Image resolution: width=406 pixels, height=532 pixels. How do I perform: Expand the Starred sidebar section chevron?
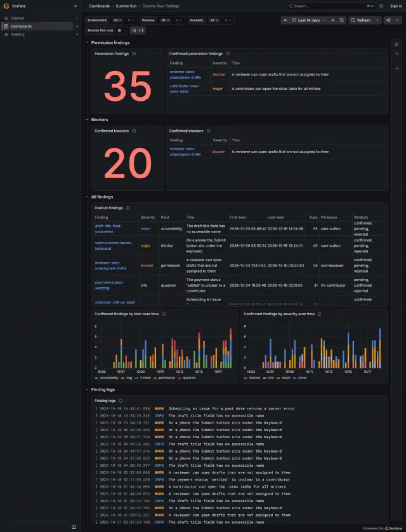[x=77, y=18]
